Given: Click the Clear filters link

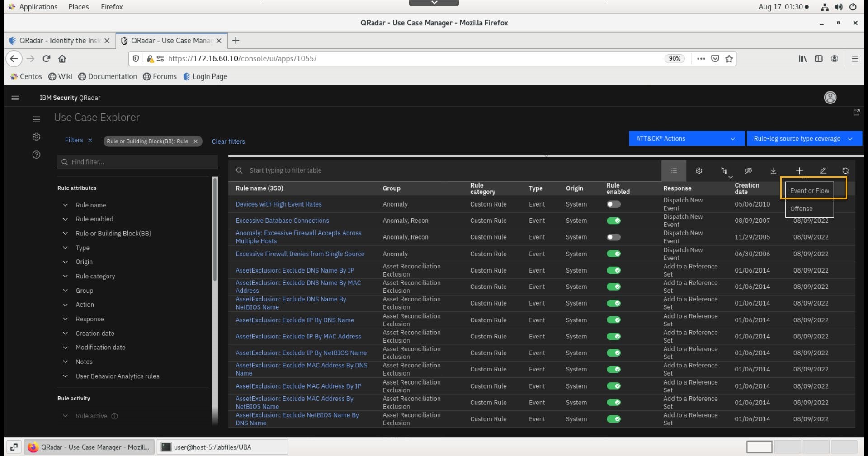Looking at the screenshot, I should (228, 141).
